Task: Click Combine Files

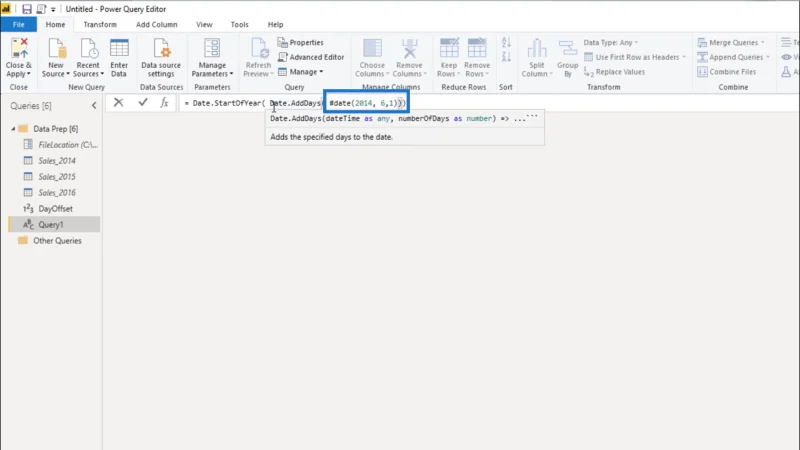Action: point(727,72)
